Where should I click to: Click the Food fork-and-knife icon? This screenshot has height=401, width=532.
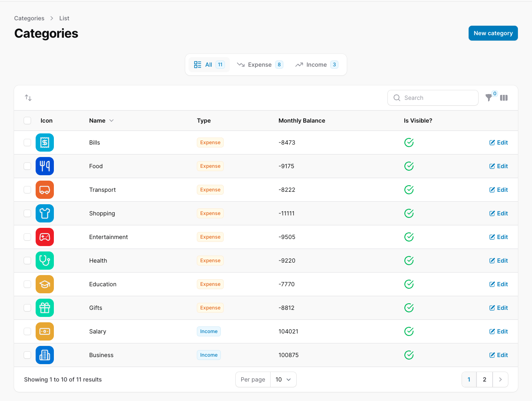pyautogui.click(x=45, y=166)
